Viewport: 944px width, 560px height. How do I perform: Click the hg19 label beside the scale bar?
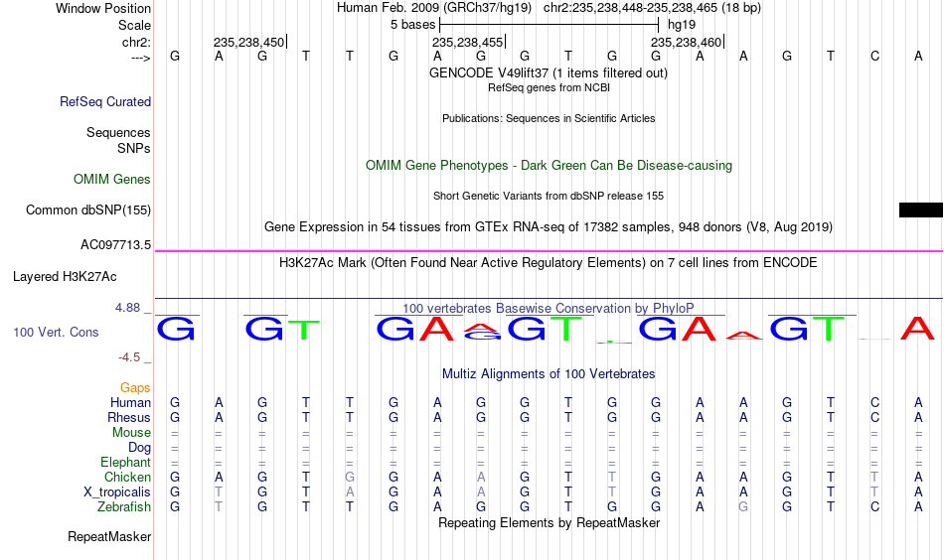click(682, 25)
